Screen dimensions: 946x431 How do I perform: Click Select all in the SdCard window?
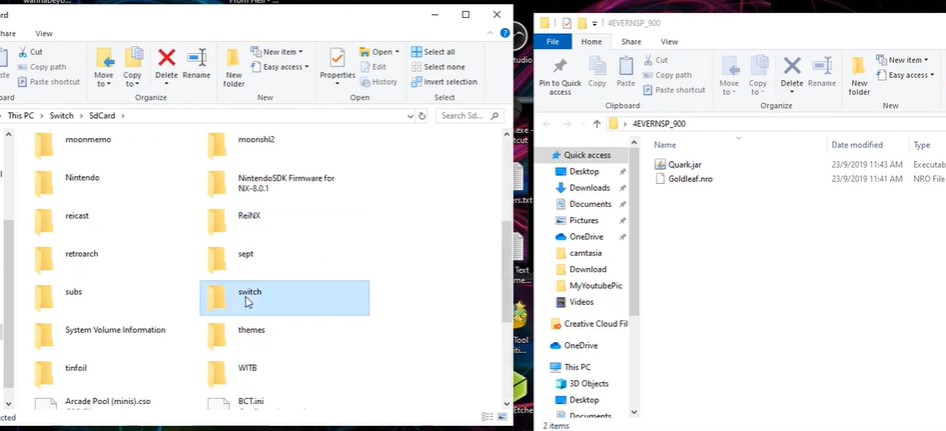point(433,52)
